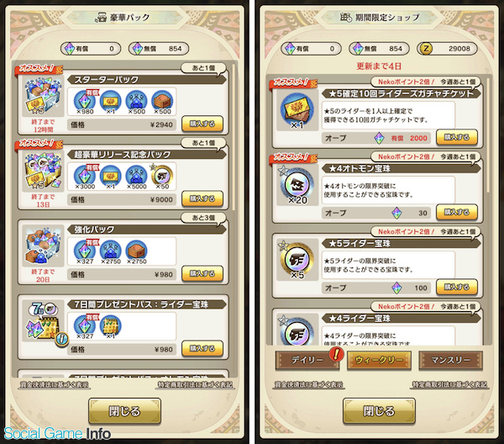Close the 豪華パック window
The height and width of the screenshot is (444, 504).
tap(124, 411)
